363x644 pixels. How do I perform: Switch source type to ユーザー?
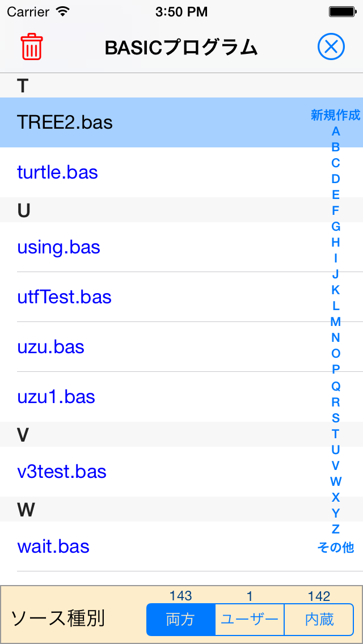click(x=250, y=620)
